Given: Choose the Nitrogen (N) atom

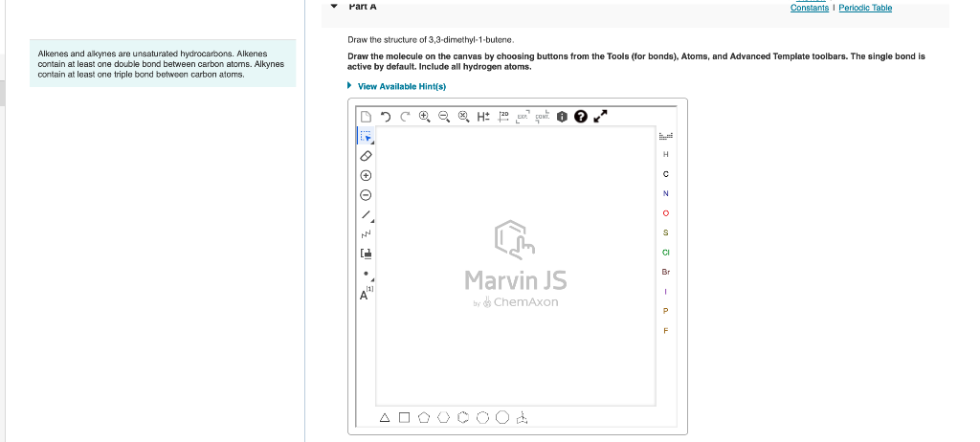Looking at the screenshot, I should click(x=666, y=194).
